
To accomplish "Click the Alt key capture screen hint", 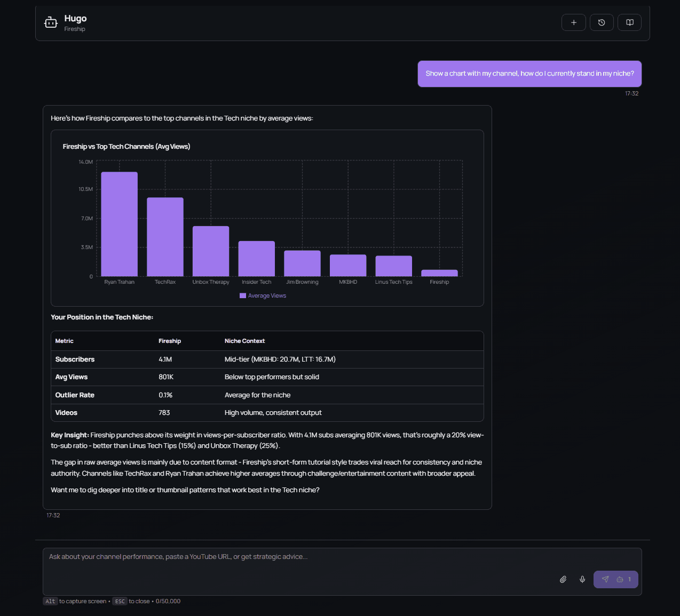I will (x=50, y=601).
